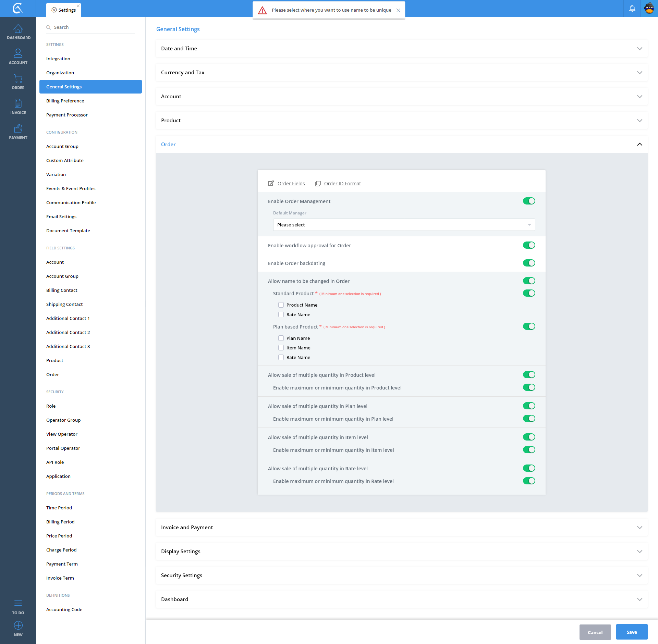Click the New plus icon
Image resolution: width=658 pixels, height=644 pixels.
pyautogui.click(x=18, y=626)
